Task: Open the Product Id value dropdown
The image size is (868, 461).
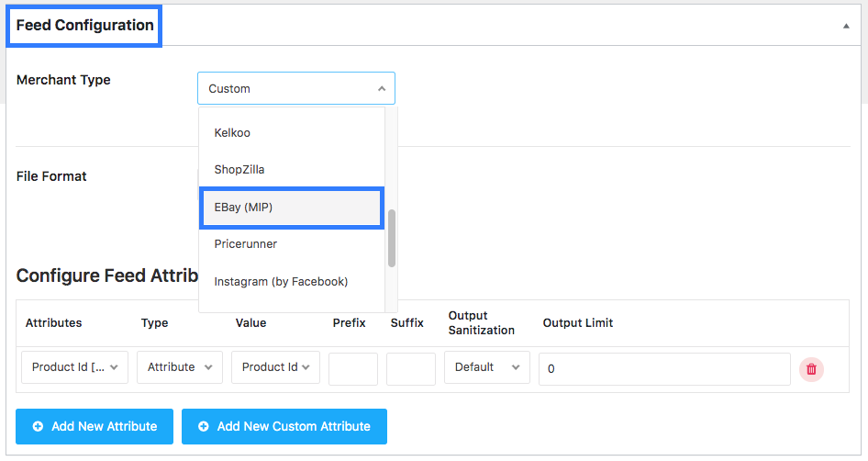Action: click(275, 366)
